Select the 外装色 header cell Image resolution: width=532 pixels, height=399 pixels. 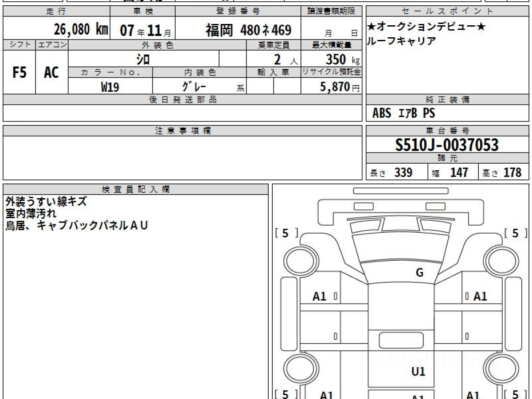pyautogui.click(x=157, y=45)
